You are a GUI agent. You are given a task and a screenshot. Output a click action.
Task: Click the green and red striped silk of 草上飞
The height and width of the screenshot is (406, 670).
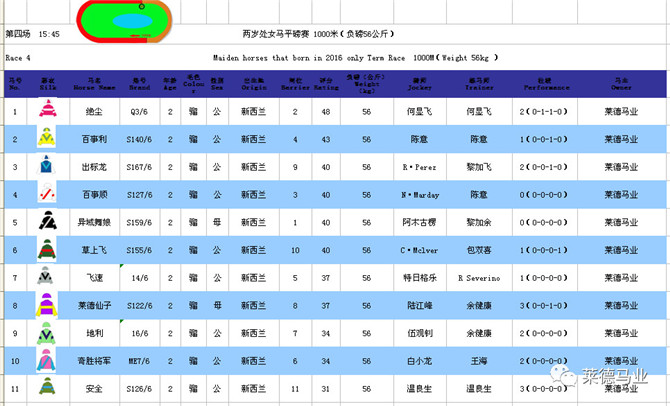pos(47,249)
